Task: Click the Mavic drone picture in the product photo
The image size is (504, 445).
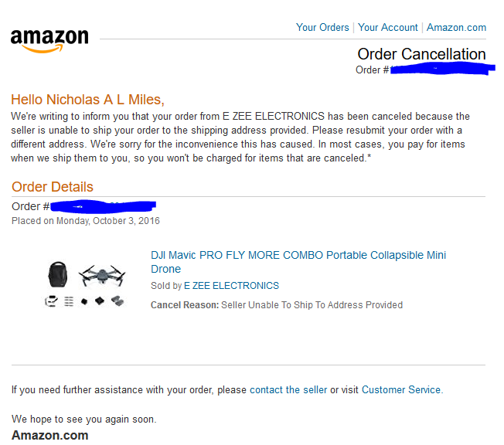Action: click(100, 276)
